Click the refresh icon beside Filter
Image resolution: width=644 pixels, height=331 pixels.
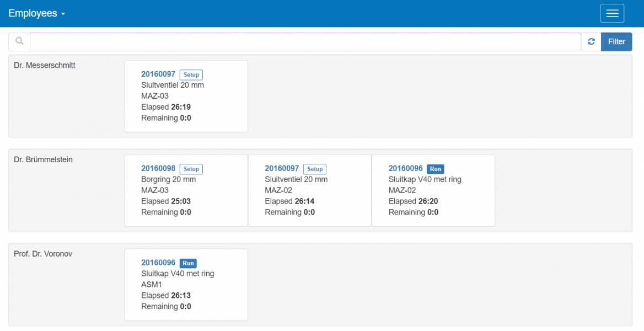coord(591,42)
